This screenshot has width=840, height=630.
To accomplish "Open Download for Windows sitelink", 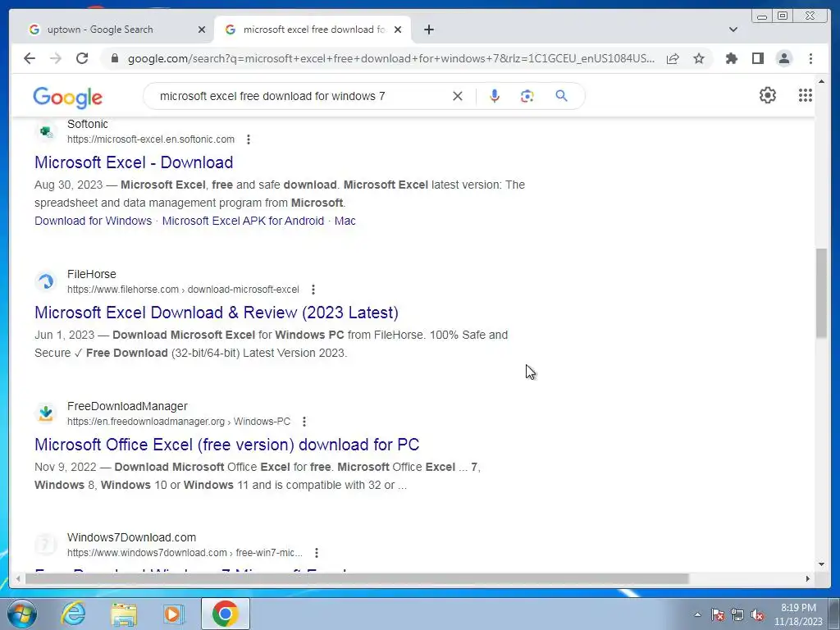I will point(94,221).
